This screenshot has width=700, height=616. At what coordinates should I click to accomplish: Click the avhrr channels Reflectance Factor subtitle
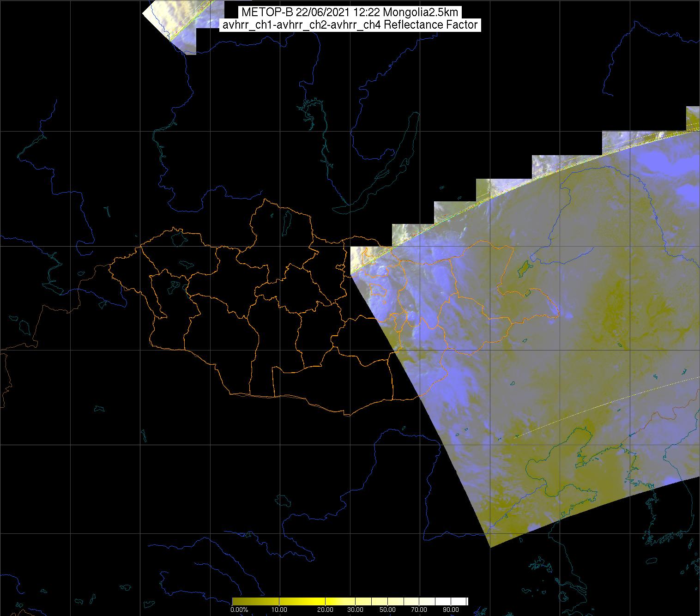pyautogui.click(x=350, y=25)
